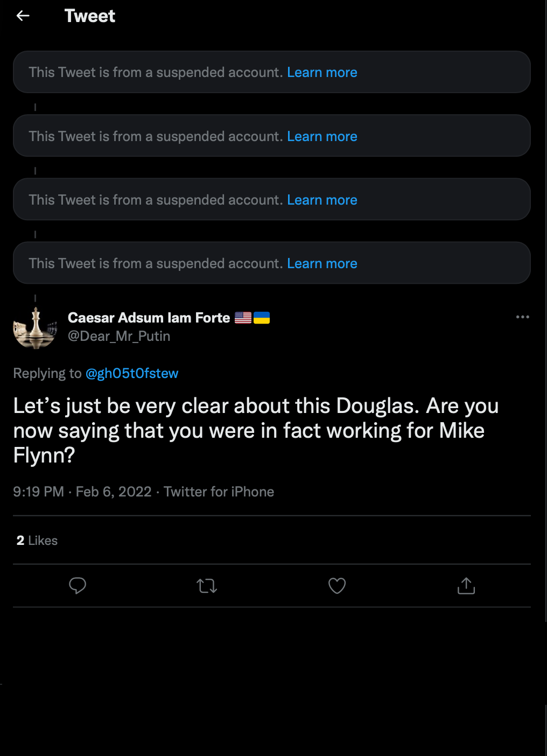Click Learn more in first suspended notice
The width and height of the screenshot is (547, 756).
tap(322, 73)
